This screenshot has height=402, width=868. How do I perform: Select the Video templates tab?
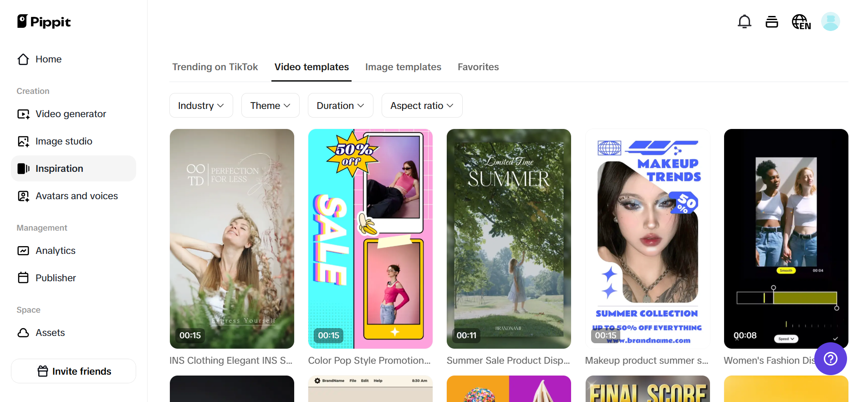(311, 67)
